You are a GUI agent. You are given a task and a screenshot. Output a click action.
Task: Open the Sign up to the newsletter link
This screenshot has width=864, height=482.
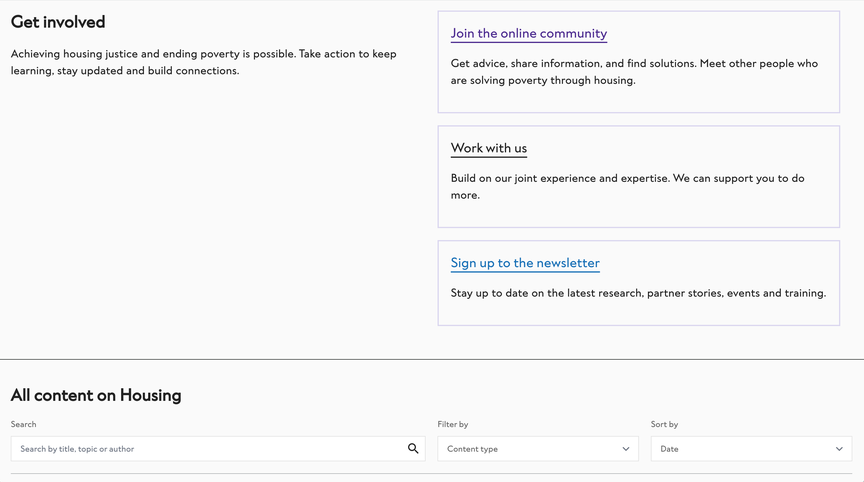525,263
